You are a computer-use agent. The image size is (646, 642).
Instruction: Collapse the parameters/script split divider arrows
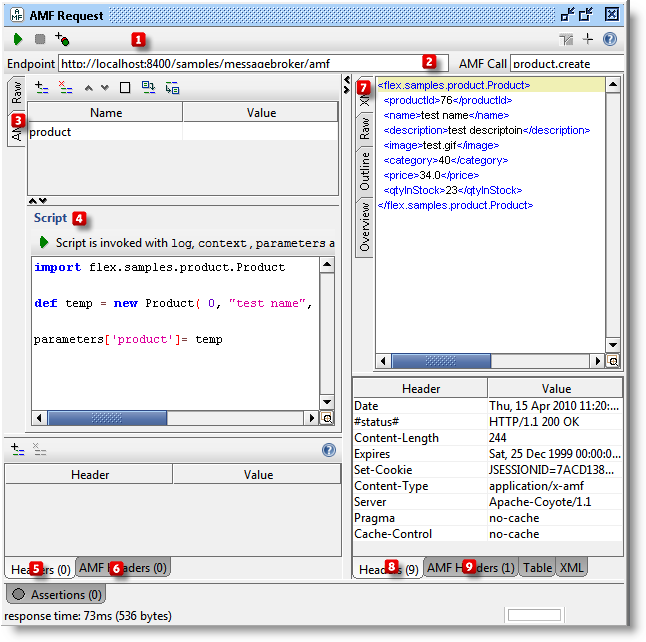[37, 201]
